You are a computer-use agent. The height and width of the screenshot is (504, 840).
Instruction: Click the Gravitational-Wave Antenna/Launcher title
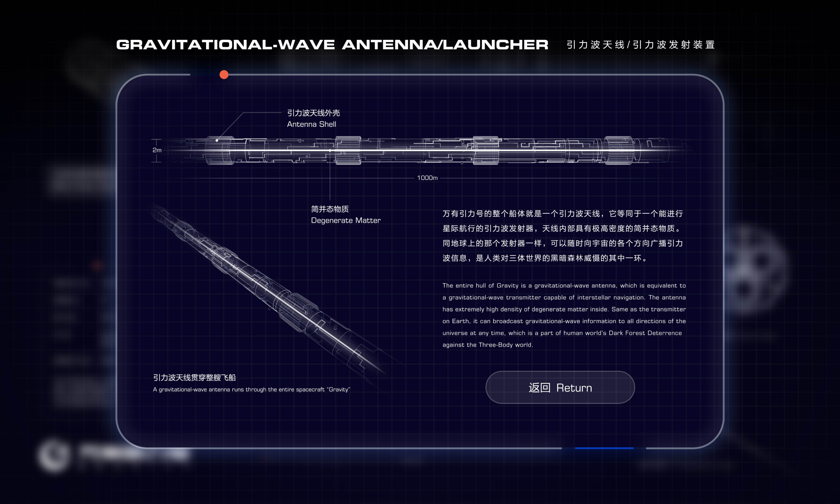[x=332, y=45]
